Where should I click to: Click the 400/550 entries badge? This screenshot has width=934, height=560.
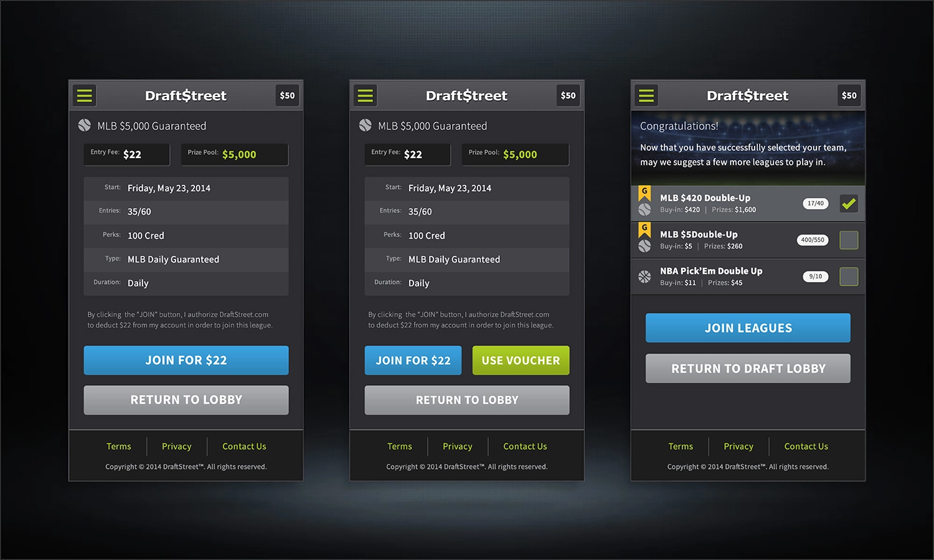point(812,240)
